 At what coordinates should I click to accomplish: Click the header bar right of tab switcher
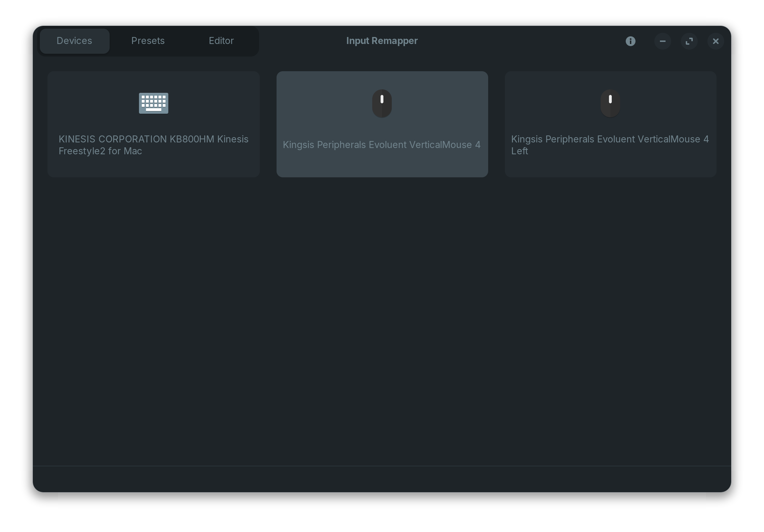506,41
